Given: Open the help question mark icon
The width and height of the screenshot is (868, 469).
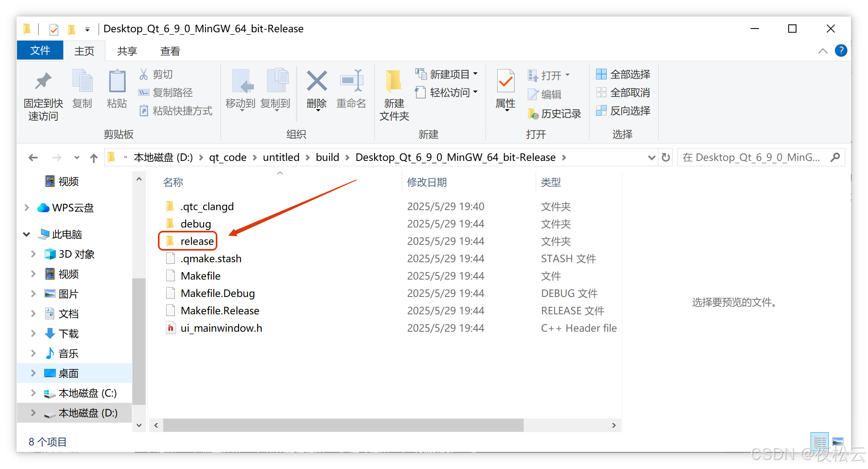Looking at the screenshot, I should coord(841,51).
